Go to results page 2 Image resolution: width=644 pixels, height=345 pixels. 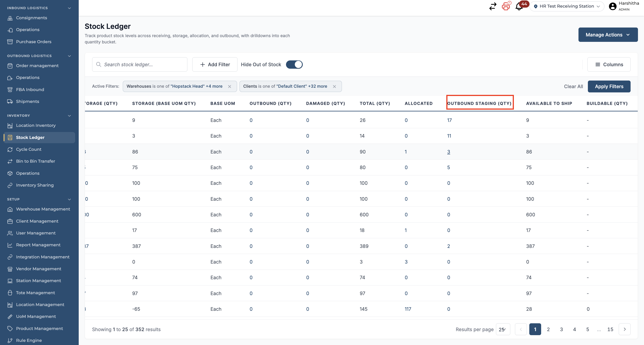click(x=548, y=329)
